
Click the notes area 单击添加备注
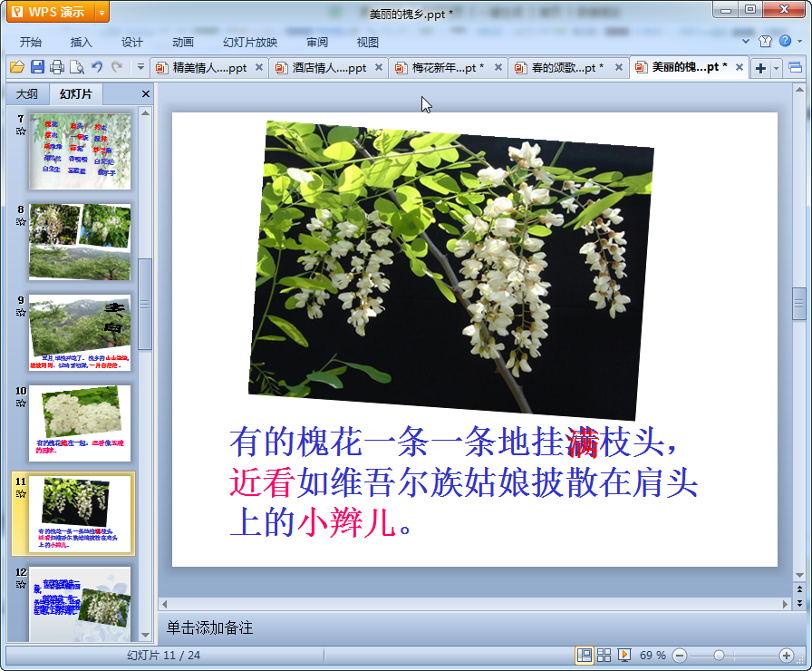(209, 628)
